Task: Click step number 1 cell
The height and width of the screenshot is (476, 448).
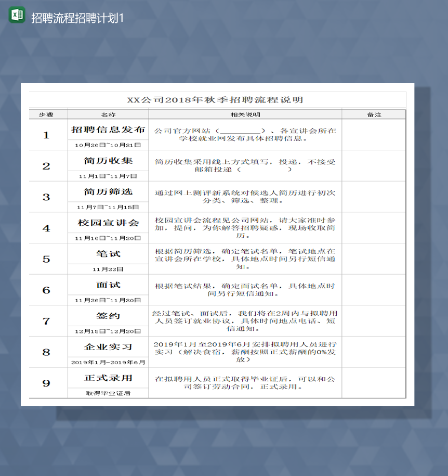Action: point(47,135)
